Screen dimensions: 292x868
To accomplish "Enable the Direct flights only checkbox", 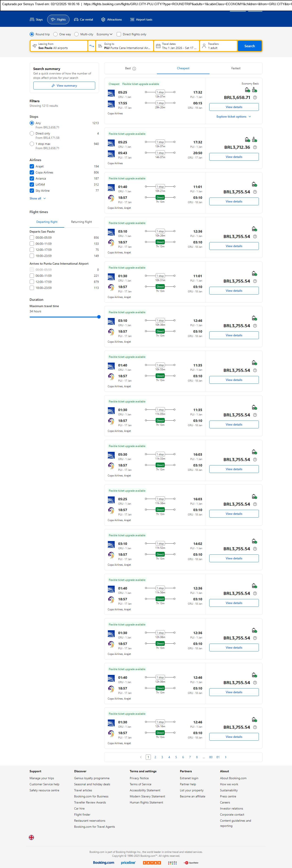I will tap(119, 34).
